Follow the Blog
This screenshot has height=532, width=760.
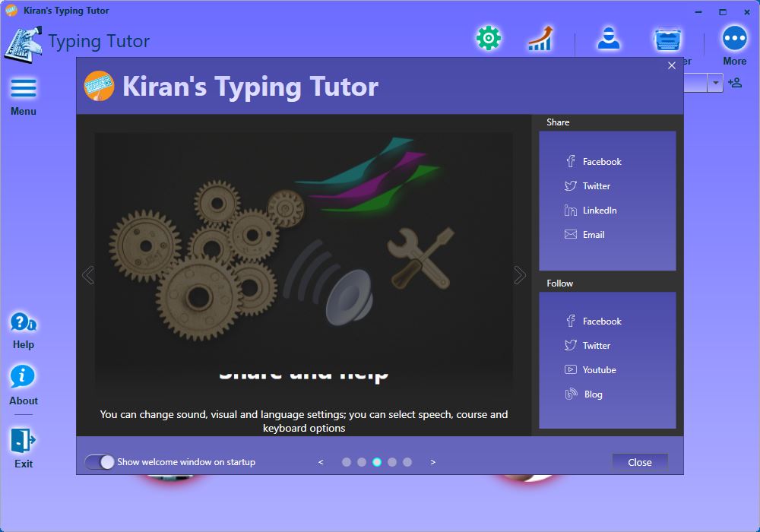(x=584, y=394)
